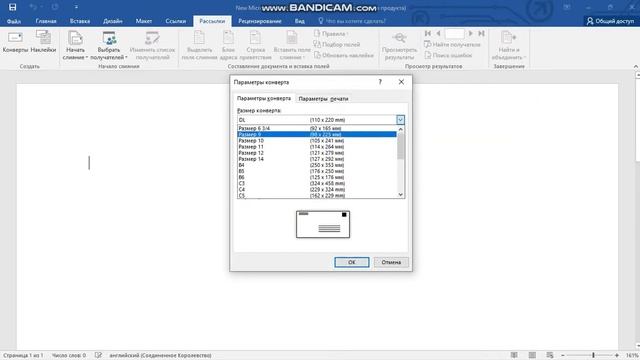Switch to the Параметры печати tab in dialog
This screenshot has height=360, width=640.
tap(323, 99)
